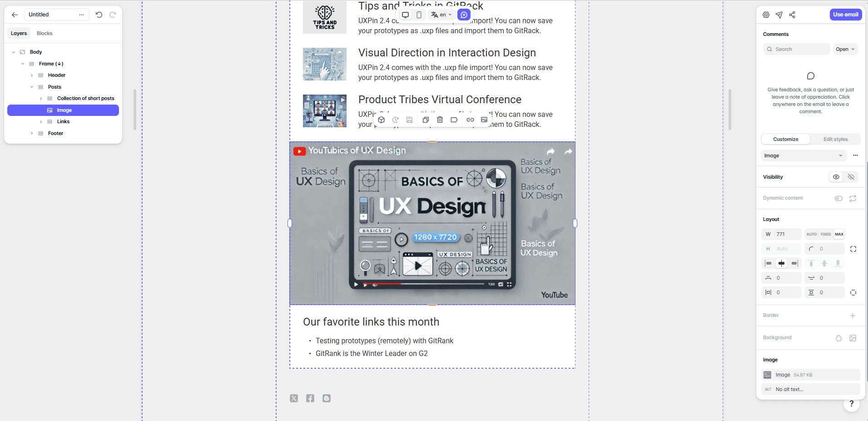Expand the Header layer
The image size is (868, 421).
point(32,75)
